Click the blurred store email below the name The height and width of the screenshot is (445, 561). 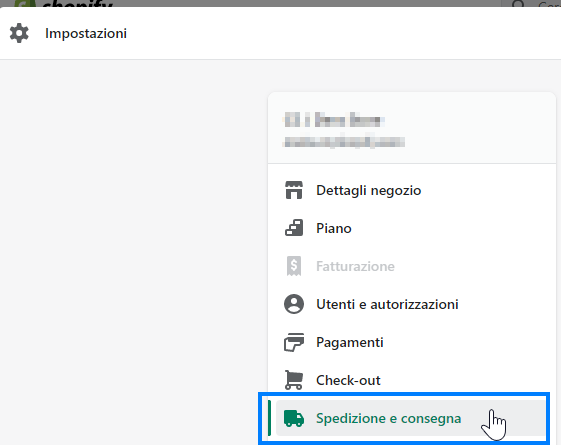coord(344,142)
